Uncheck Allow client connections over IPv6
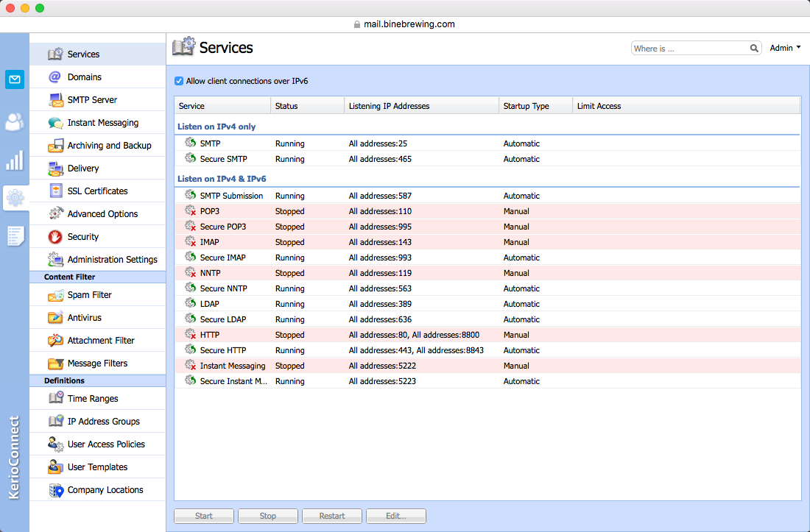The height and width of the screenshot is (532, 810). coord(179,81)
